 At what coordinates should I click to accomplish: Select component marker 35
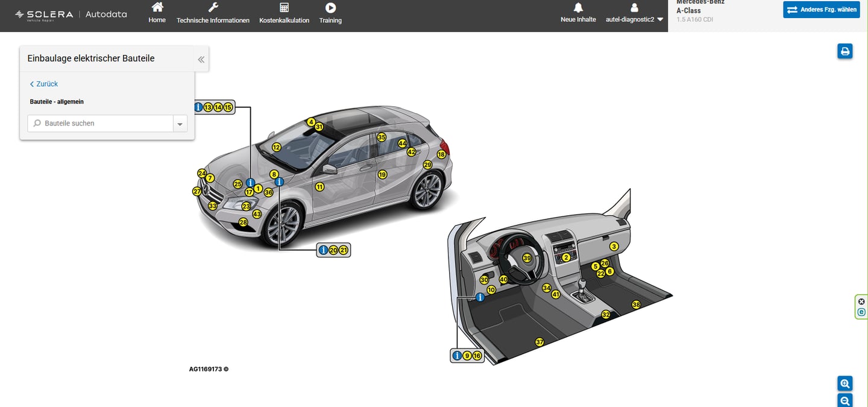[382, 137]
